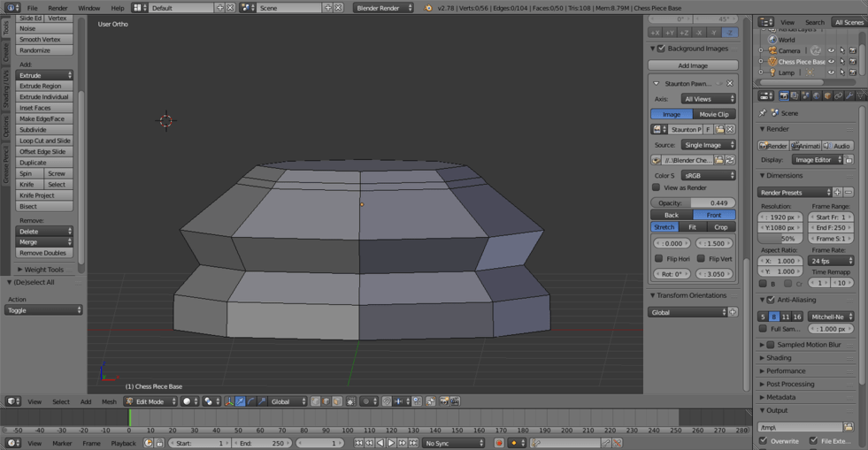Click the 3D manipulator toggle icon

pyautogui.click(x=229, y=401)
